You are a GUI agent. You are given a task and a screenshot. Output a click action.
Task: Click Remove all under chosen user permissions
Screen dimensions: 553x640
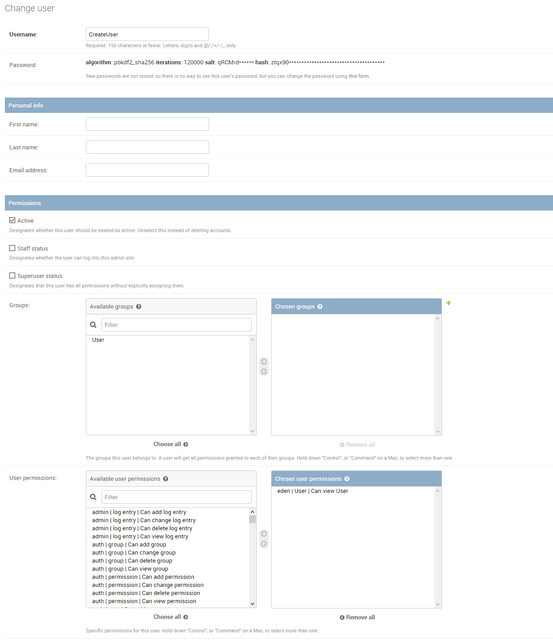coord(357,617)
